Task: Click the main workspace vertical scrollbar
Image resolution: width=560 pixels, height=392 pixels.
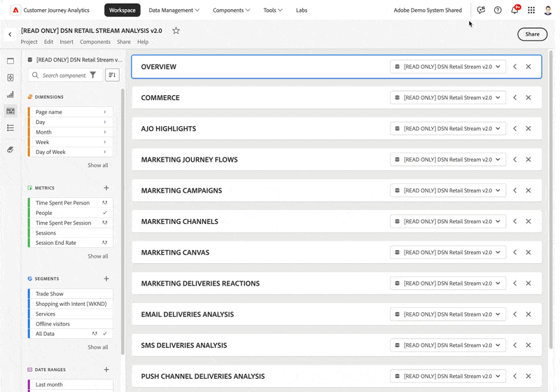Action: tap(550, 200)
